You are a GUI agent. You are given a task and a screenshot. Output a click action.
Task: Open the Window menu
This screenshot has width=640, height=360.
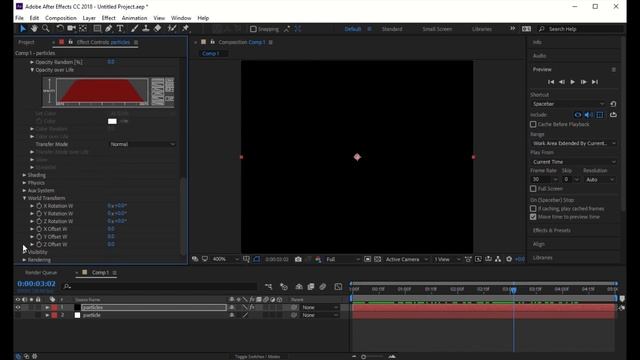tap(181, 18)
